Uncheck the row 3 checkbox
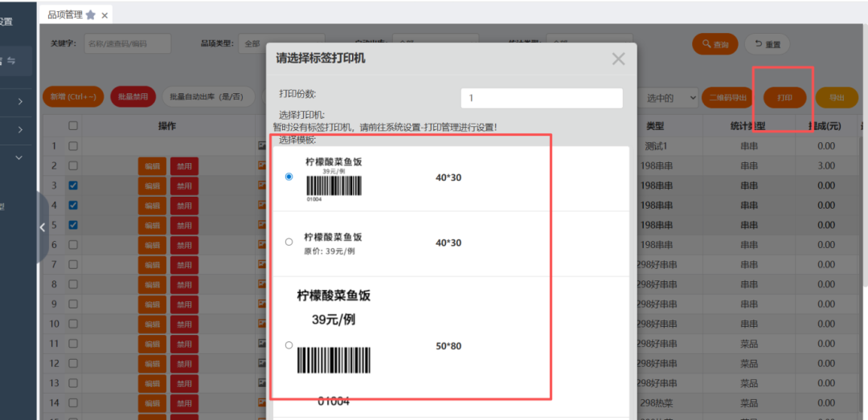The height and width of the screenshot is (420, 868). 73,186
